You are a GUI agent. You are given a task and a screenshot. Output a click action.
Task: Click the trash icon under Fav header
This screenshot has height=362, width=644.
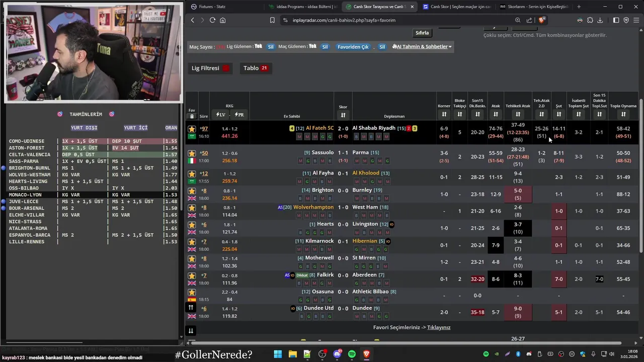pyautogui.click(x=192, y=116)
